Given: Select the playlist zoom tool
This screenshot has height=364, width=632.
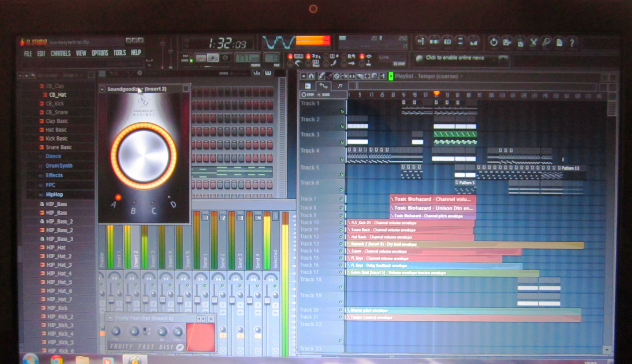Looking at the screenshot, I should tap(374, 76).
